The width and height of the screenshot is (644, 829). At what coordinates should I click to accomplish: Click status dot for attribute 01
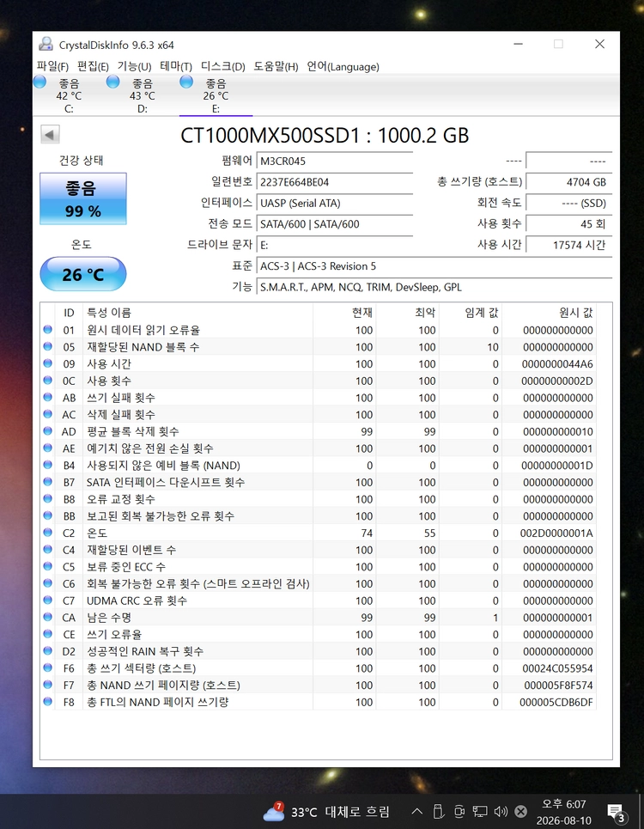(47, 329)
